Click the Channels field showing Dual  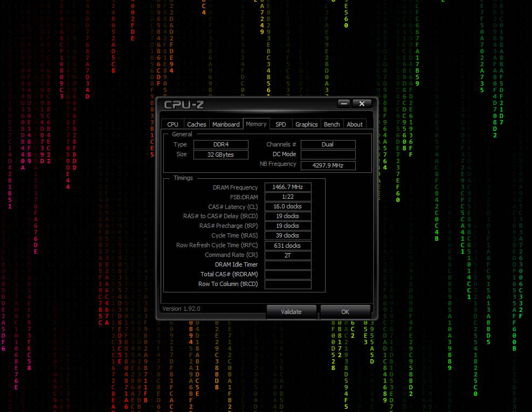tap(328, 144)
